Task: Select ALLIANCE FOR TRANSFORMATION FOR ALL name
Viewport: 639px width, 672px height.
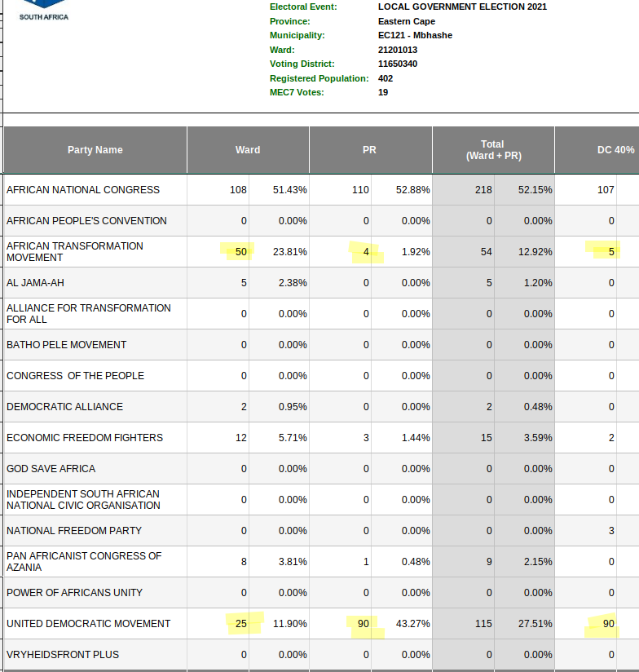Action: click(x=89, y=314)
